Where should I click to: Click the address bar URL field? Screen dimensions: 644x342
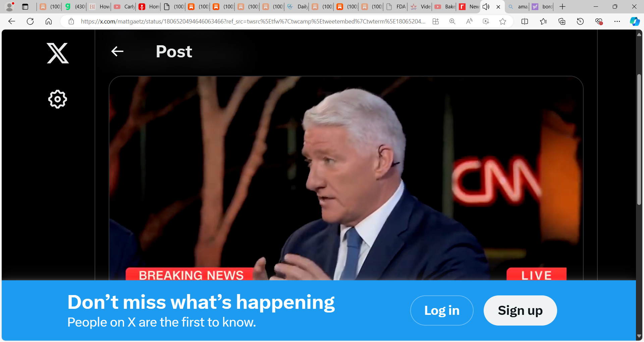coord(253,21)
